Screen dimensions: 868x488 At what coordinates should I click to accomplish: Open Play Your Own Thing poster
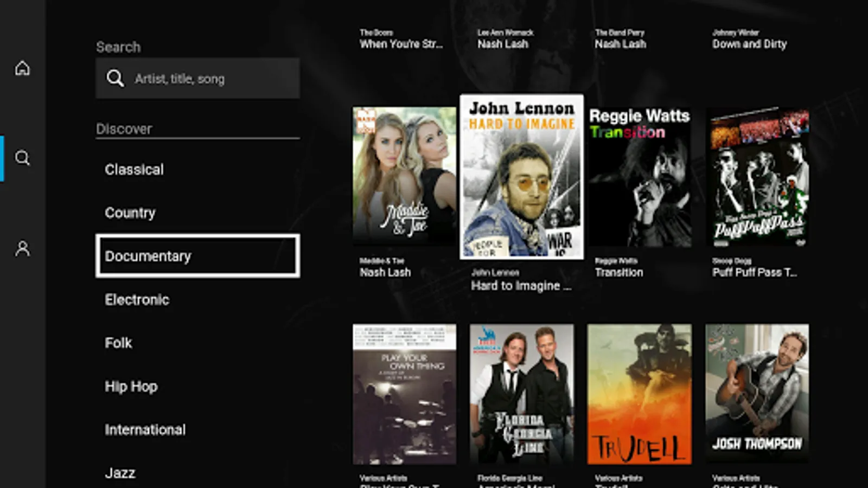[x=405, y=394]
